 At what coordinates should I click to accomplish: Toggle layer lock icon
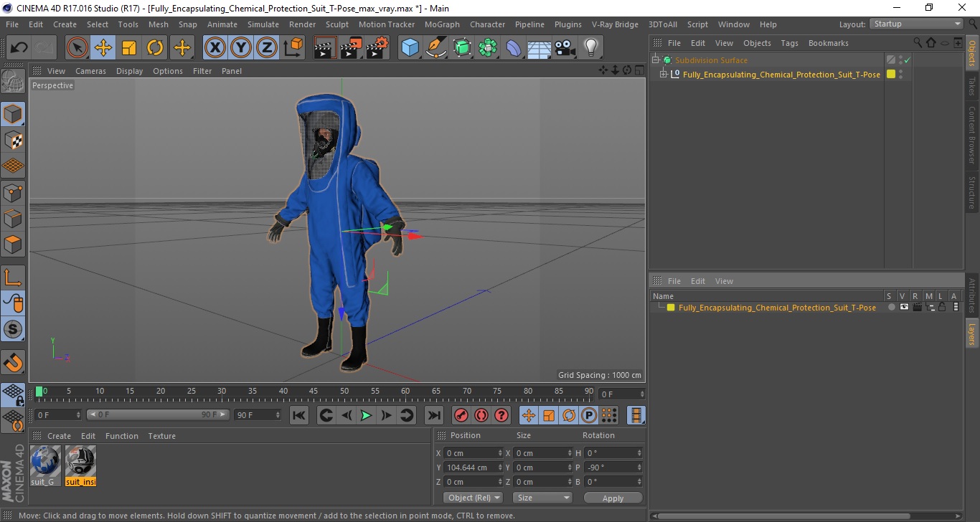(x=942, y=307)
